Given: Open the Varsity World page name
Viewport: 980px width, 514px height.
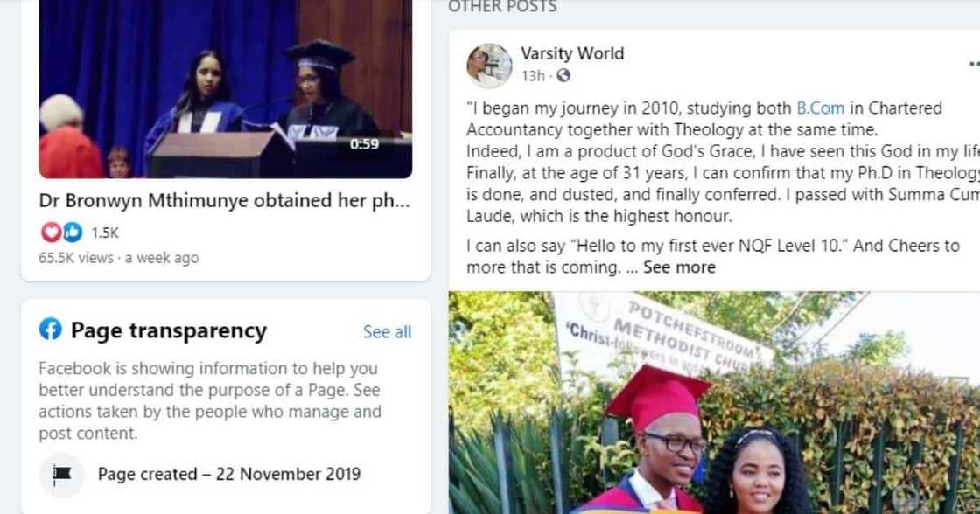Looking at the screenshot, I should (x=570, y=52).
